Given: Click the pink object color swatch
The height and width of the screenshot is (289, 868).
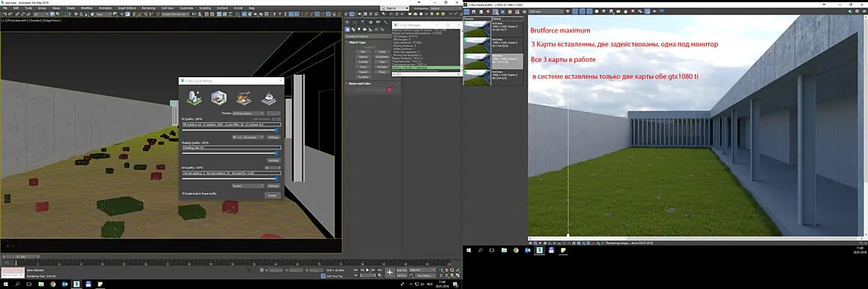Looking at the screenshot, I should [389, 90].
